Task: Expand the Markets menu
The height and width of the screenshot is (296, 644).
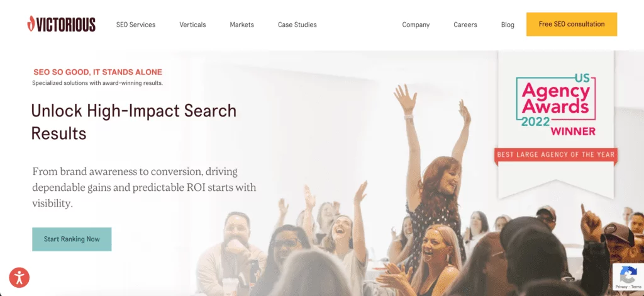Action: pos(241,25)
